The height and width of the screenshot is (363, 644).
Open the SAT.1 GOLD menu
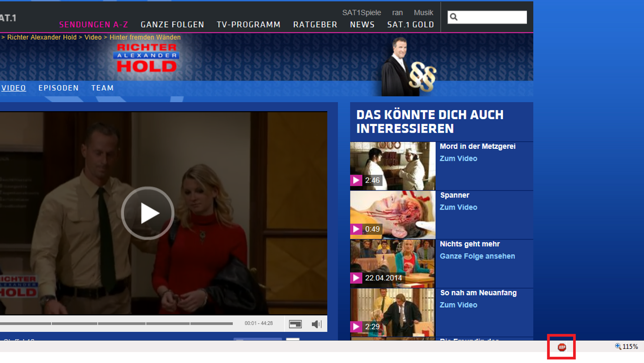pos(411,25)
